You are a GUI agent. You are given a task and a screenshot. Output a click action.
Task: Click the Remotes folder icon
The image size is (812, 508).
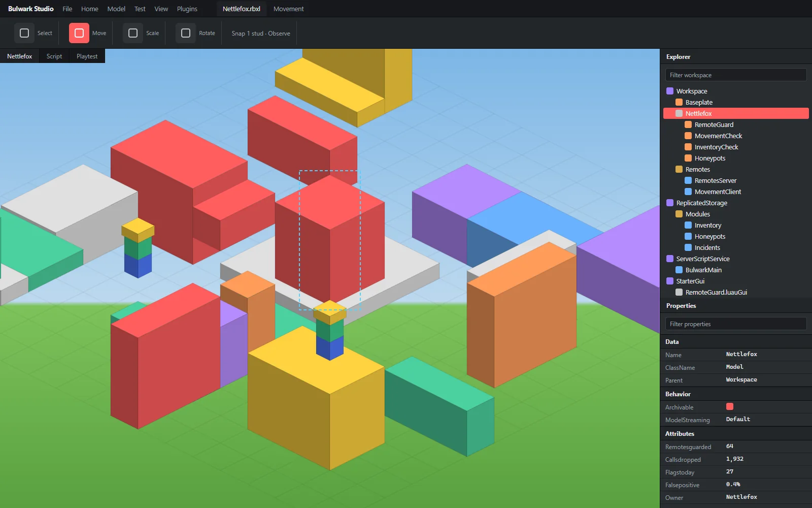point(679,169)
